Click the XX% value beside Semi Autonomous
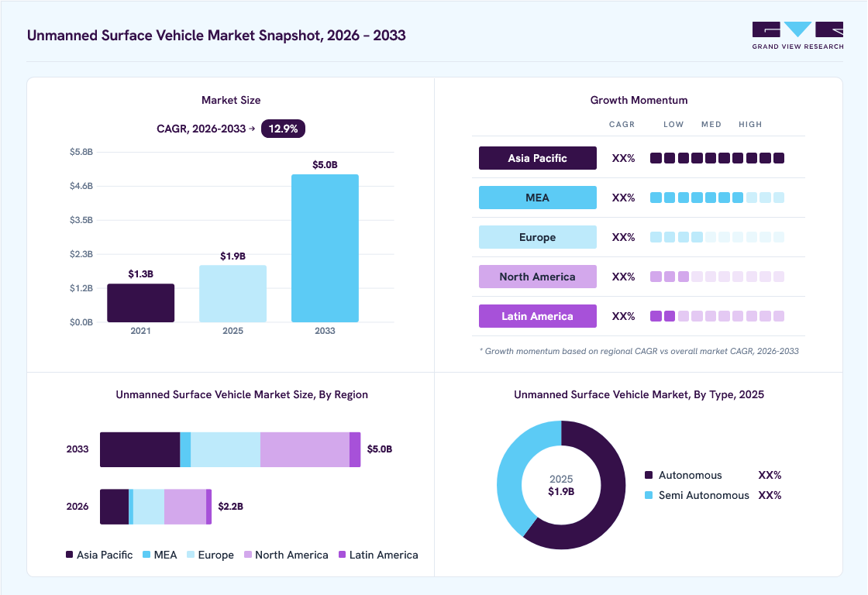The width and height of the screenshot is (868, 595). click(770, 495)
